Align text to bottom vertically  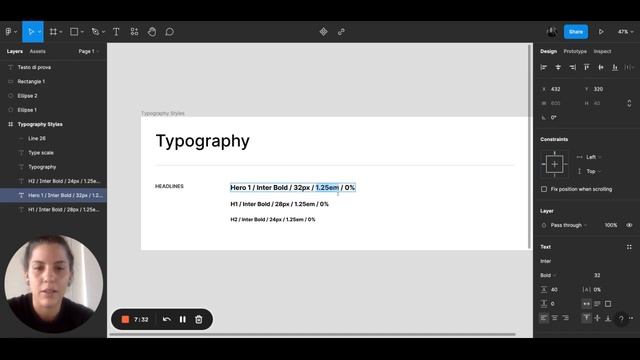tap(608, 318)
